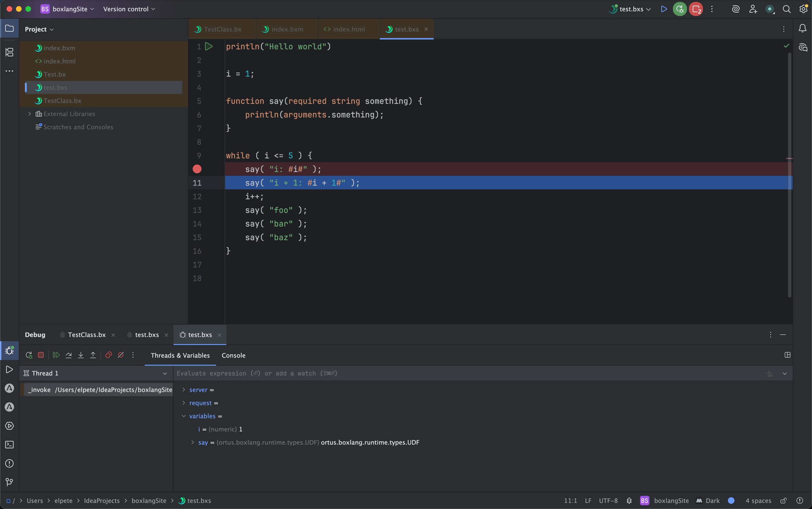The image size is (812, 509).
Task: Open the Version control menu
Action: [x=128, y=9]
